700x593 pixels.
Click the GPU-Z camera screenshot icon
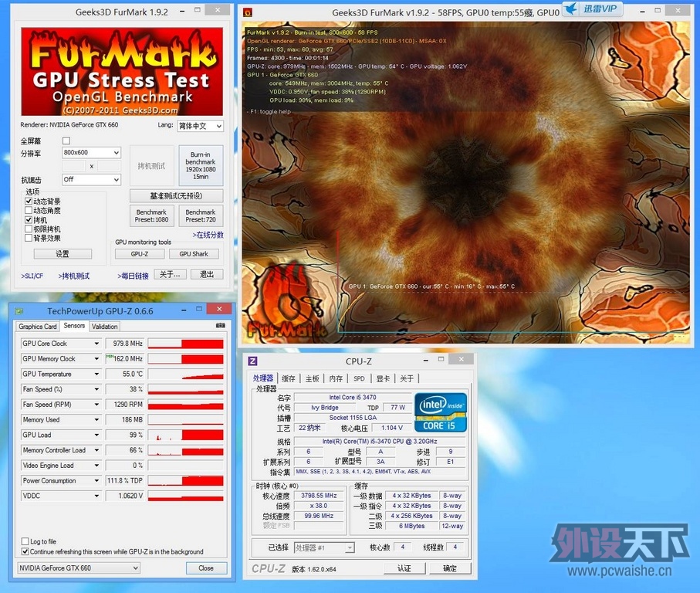click(221, 326)
